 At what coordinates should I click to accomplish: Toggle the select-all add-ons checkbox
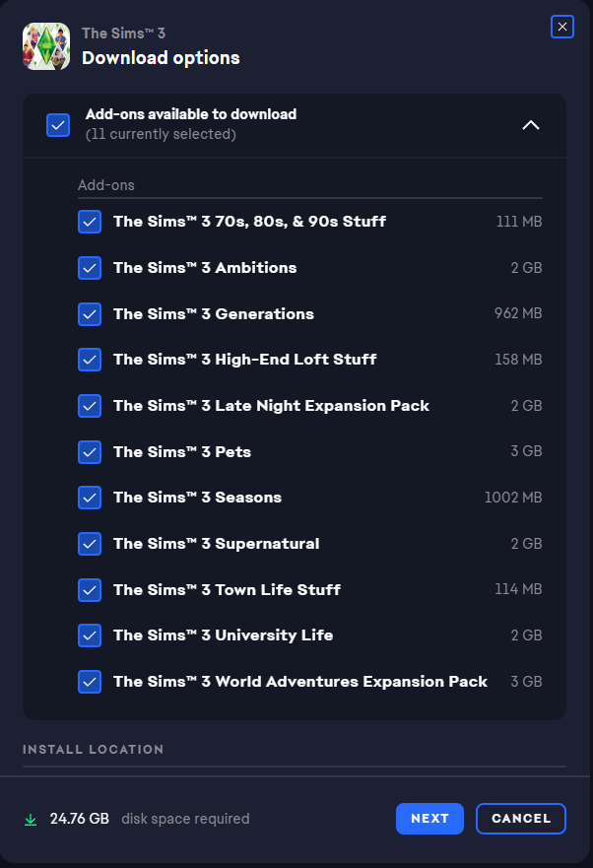(x=58, y=125)
